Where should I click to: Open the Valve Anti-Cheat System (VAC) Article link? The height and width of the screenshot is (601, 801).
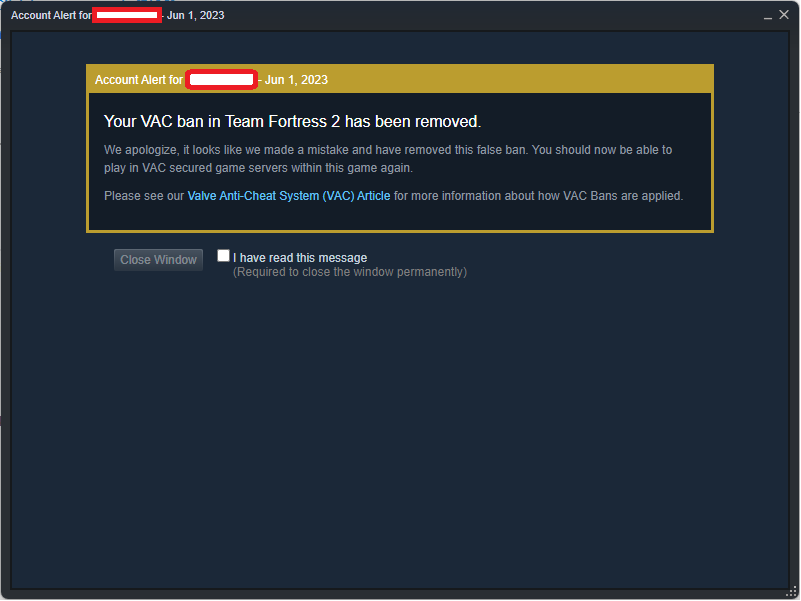click(289, 196)
